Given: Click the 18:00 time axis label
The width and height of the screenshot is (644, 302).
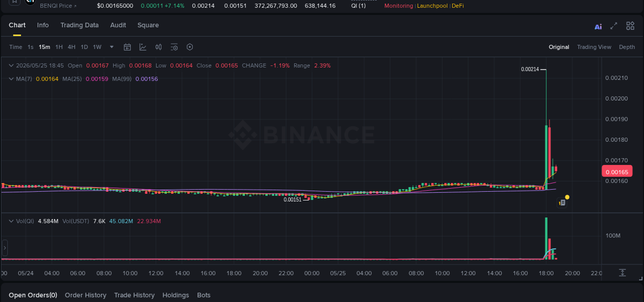Looking at the screenshot, I should 546,273.
